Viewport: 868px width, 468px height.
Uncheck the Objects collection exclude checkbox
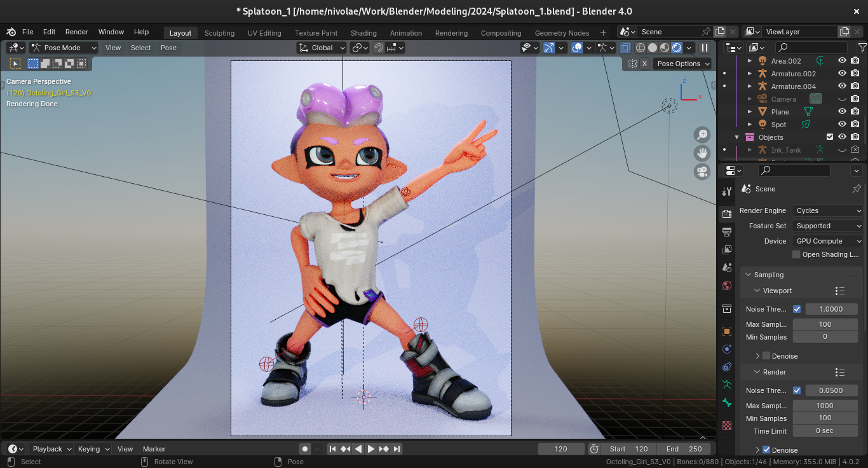point(829,137)
